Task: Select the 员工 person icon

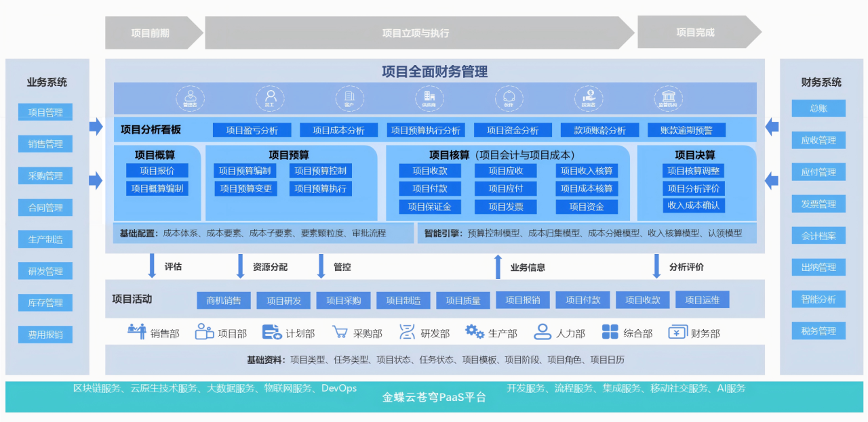Action: point(269,98)
